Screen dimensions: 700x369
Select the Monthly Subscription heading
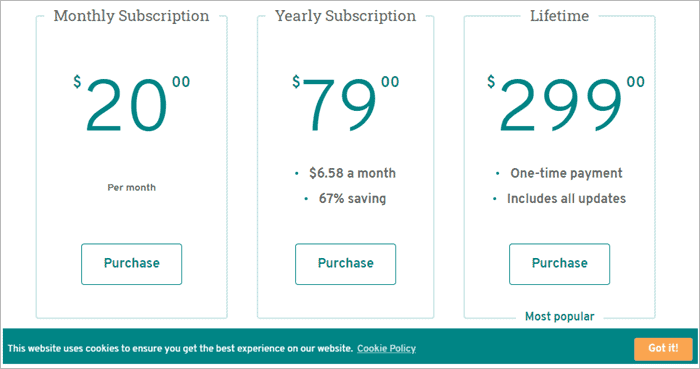[131, 16]
